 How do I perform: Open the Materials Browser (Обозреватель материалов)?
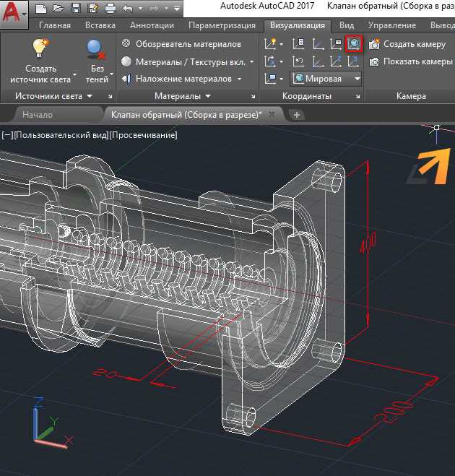[x=181, y=44]
